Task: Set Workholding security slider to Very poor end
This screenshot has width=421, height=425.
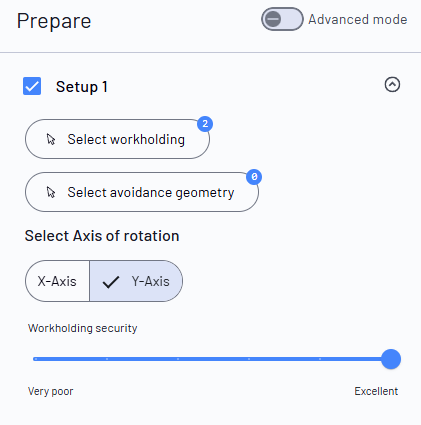Action: point(35,359)
